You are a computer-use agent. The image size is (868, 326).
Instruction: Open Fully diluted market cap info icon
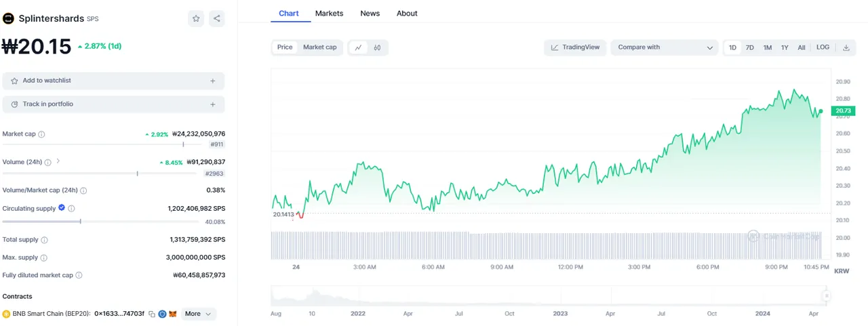coord(79,275)
